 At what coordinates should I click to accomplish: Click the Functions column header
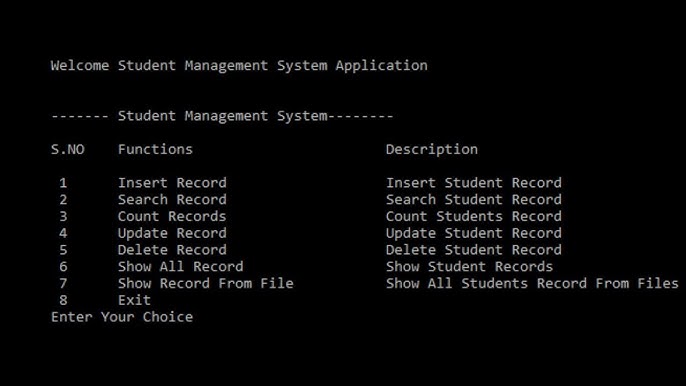pos(155,149)
